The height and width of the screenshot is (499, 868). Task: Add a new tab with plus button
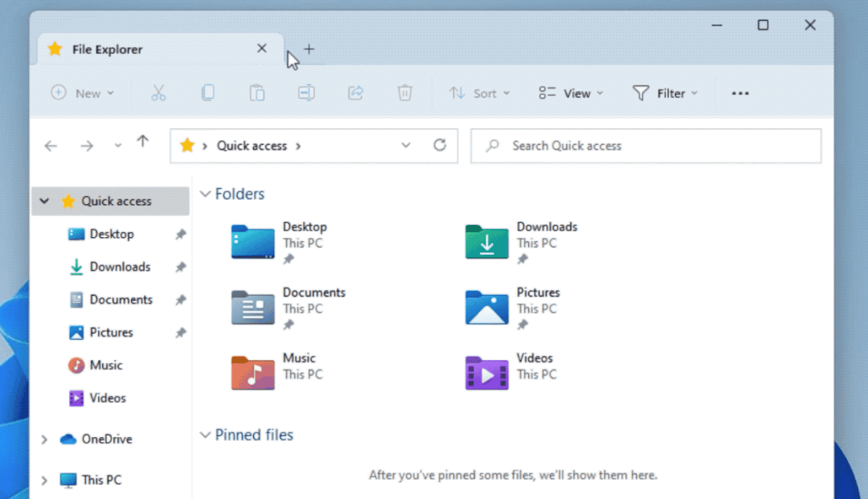[309, 49]
